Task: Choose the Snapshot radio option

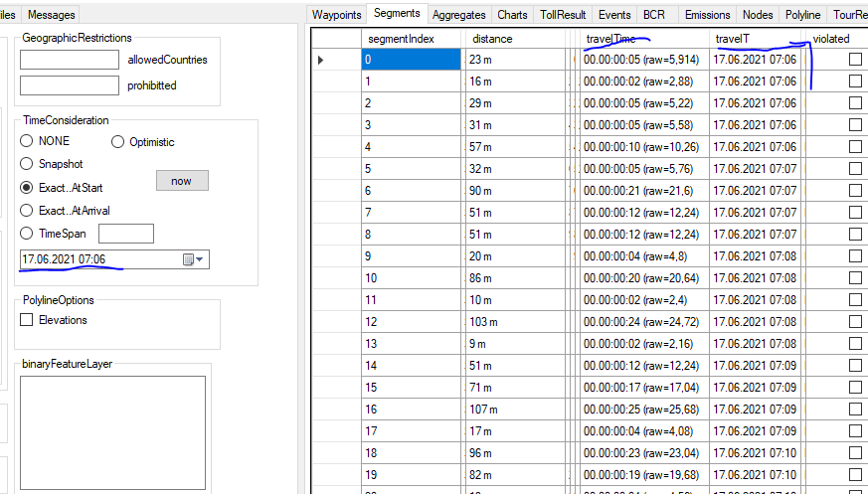Action: 27,164
